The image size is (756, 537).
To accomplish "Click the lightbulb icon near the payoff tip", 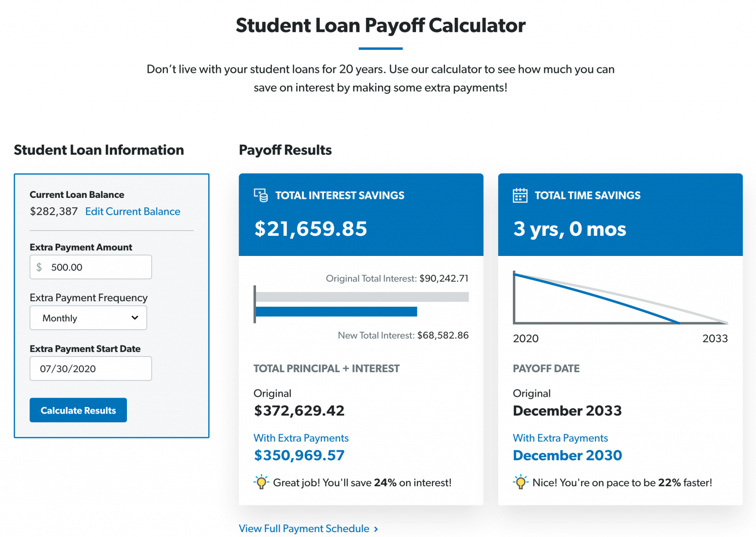I will click(521, 482).
